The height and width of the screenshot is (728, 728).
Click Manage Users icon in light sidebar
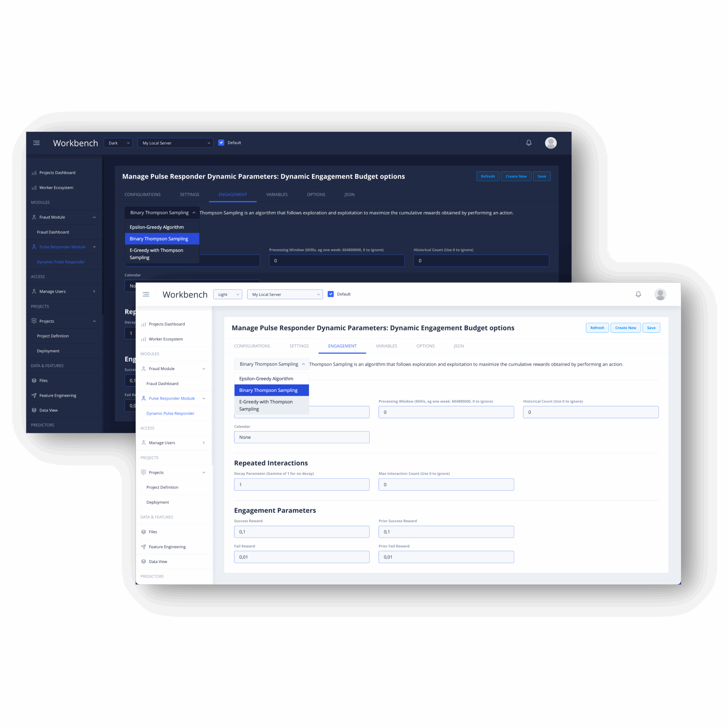click(x=144, y=443)
